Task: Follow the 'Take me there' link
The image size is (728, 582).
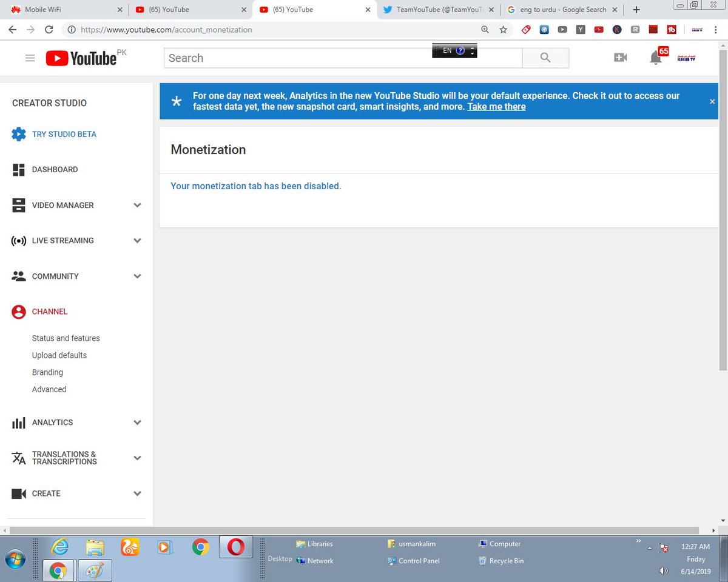Action: click(x=496, y=107)
